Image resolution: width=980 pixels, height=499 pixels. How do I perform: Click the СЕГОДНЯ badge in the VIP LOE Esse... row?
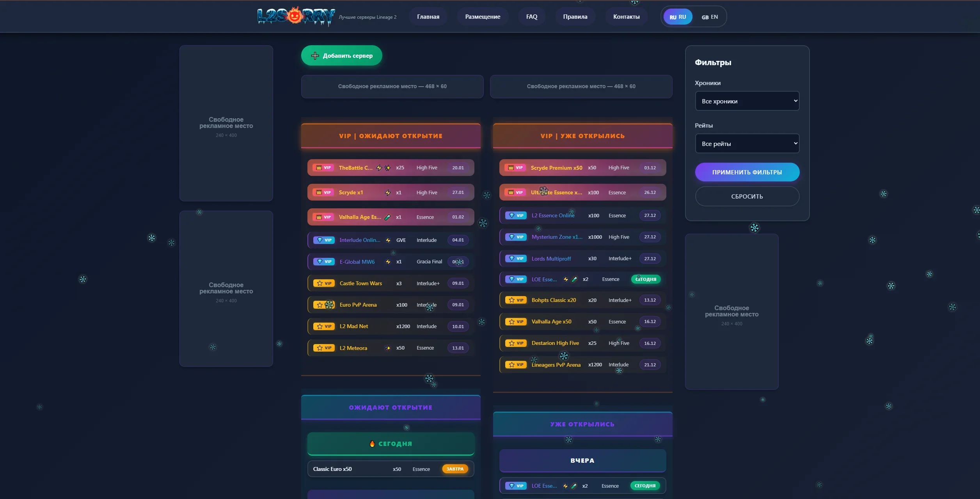coord(646,279)
